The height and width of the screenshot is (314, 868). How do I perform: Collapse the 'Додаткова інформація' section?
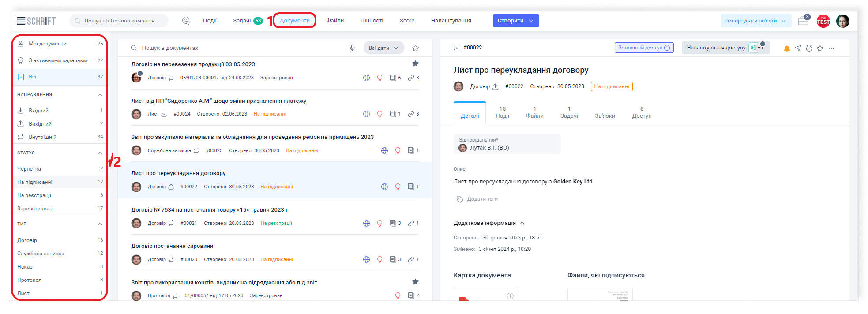[x=522, y=223]
